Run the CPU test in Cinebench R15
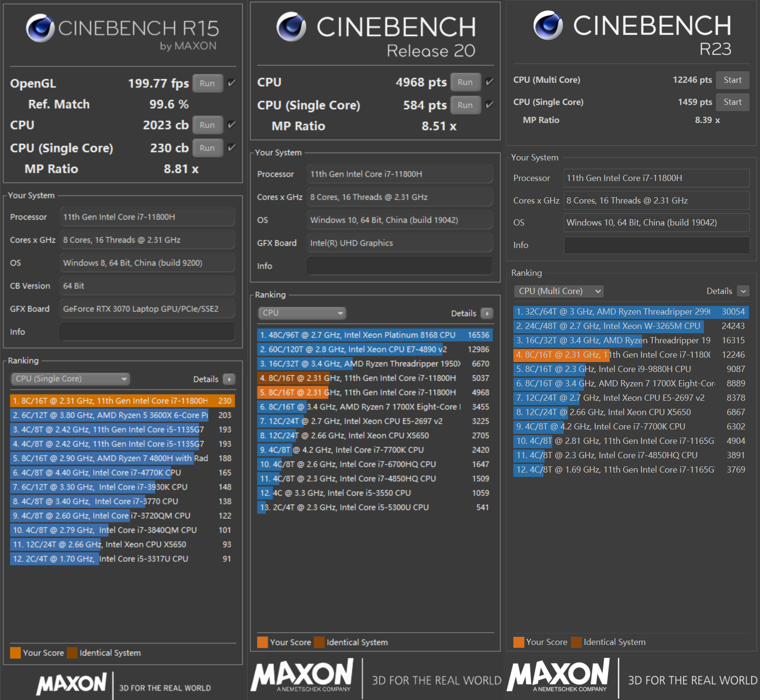760x700 pixels. point(207,125)
